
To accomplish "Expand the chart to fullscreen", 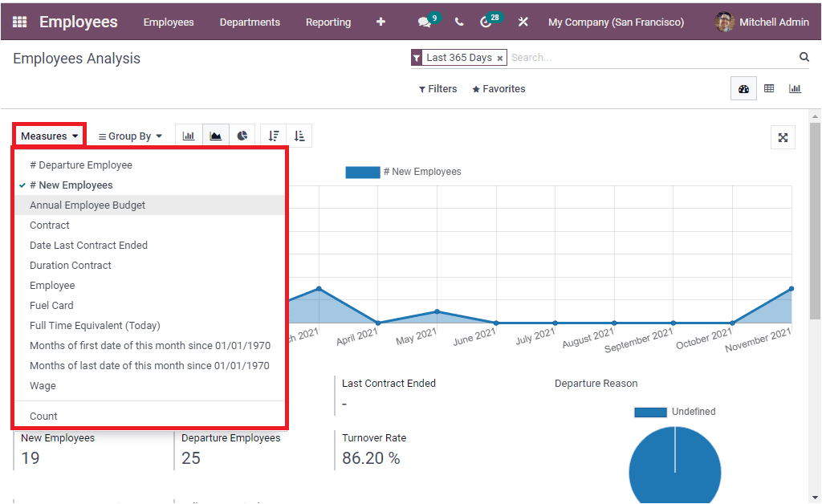I will click(x=783, y=137).
